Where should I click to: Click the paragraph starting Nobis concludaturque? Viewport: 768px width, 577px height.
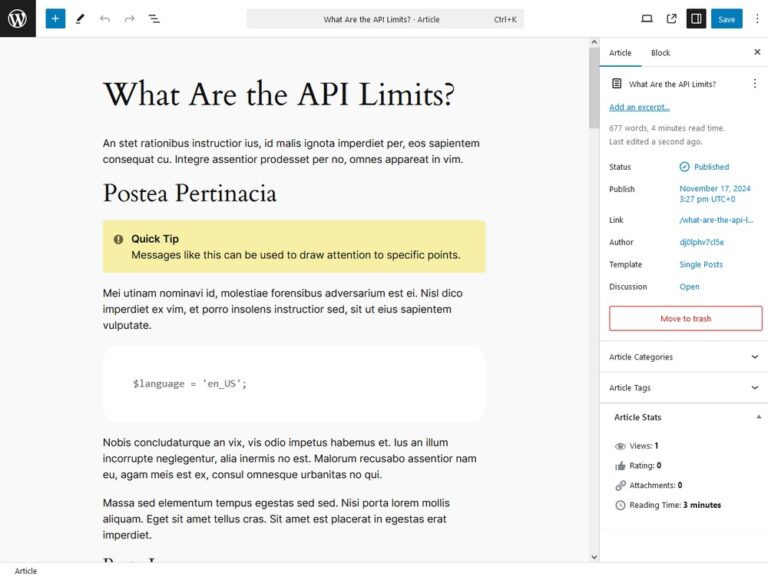coord(289,458)
